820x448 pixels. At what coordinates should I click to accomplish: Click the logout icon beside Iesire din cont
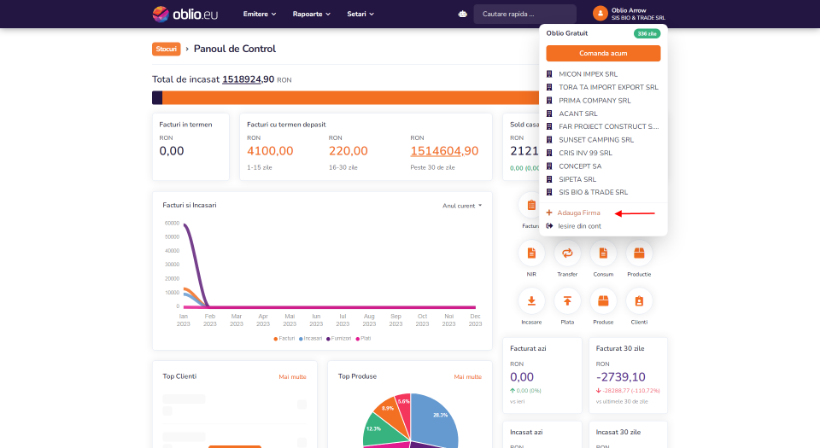tap(549, 226)
